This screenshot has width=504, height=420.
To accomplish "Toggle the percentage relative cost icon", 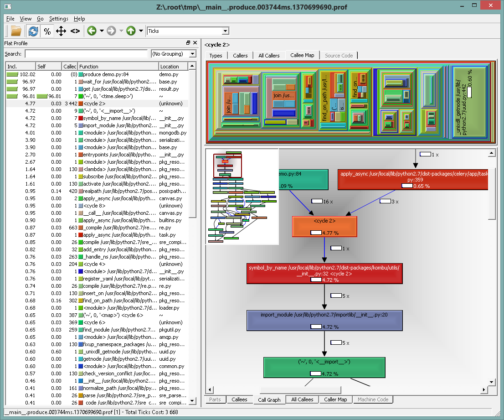I will tap(47, 31).
